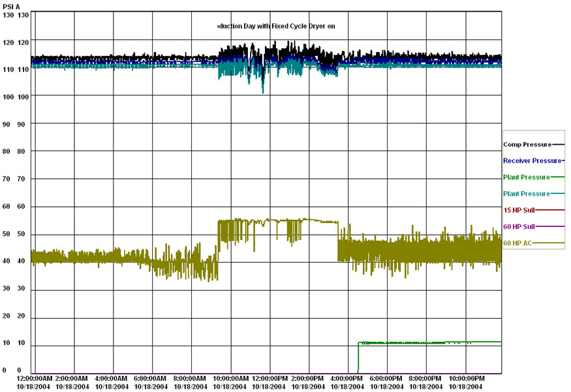
Task: Select the 12:00:00PM x-axis time label
Action: pos(270,378)
